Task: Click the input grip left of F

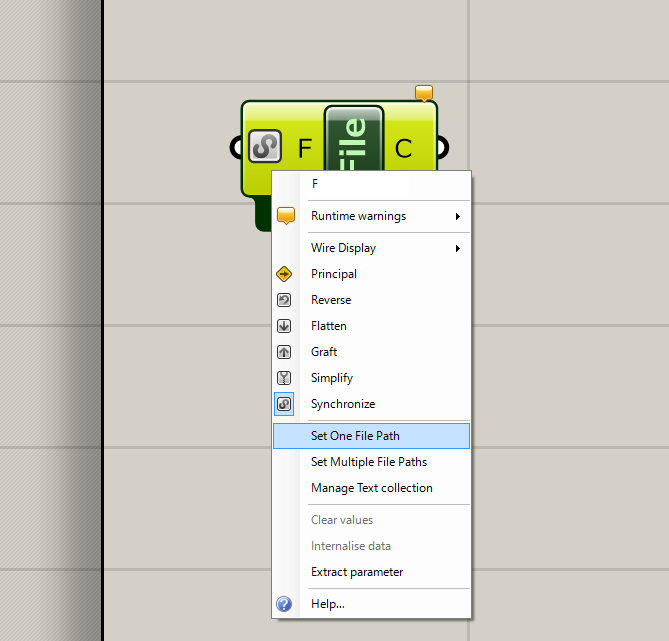Action: (235, 147)
